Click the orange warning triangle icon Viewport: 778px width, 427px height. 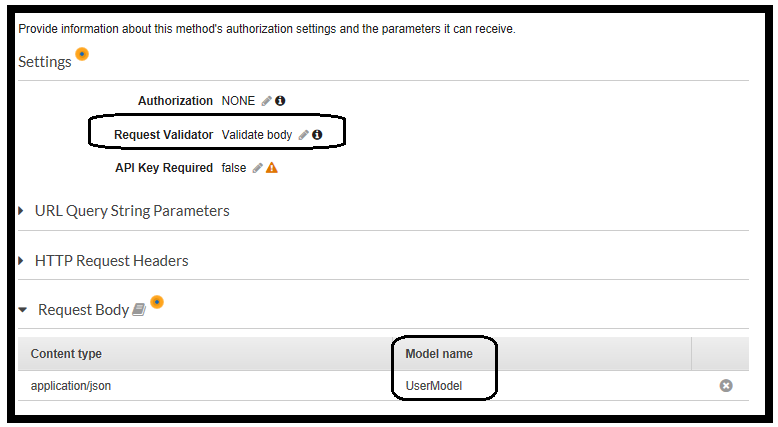coord(271,168)
